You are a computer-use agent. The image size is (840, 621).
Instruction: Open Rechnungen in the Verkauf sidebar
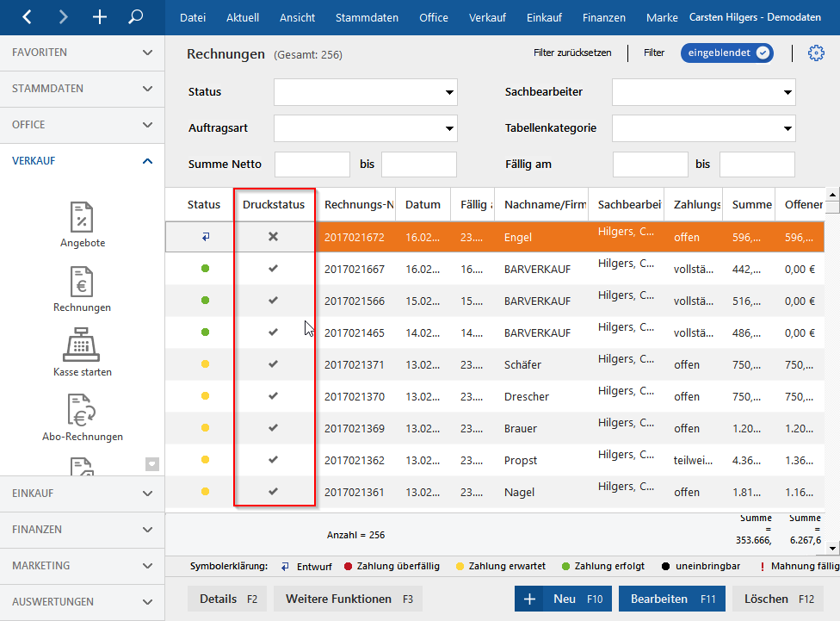pos(82,289)
